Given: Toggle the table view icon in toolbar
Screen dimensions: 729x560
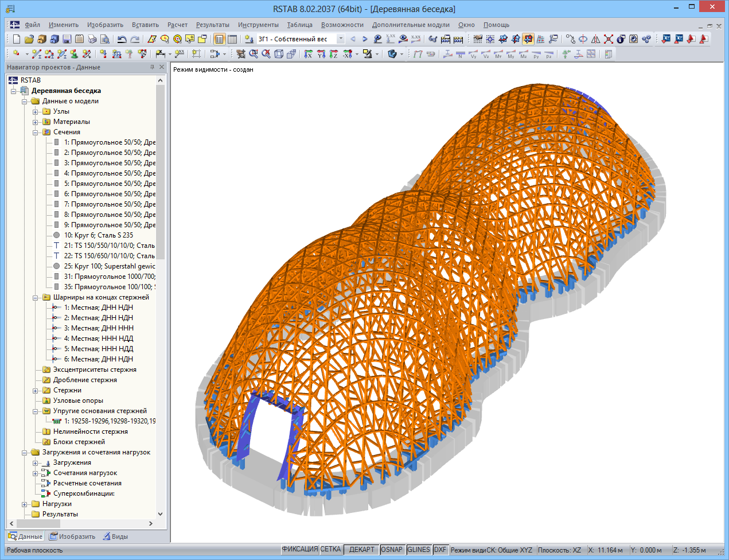Looking at the screenshot, I should 232,39.
